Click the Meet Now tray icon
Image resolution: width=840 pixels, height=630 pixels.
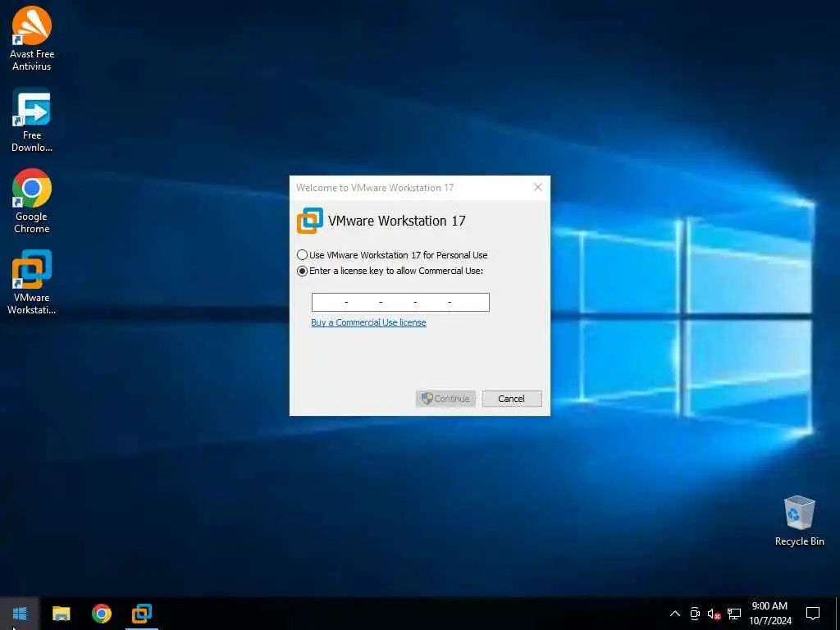(x=695, y=614)
